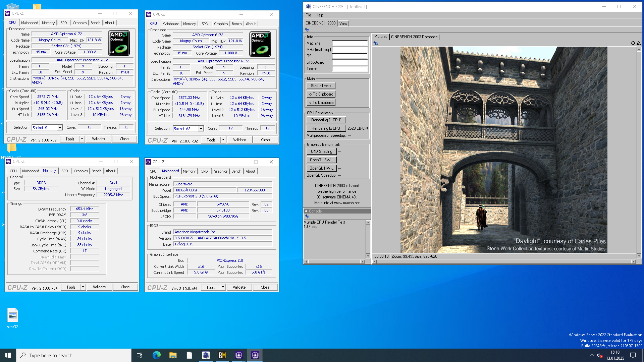The height and width of the screenshot is (362, 644).
Task: Run the Rendering (x CPU) benchmark
Action: click(326, 128)
